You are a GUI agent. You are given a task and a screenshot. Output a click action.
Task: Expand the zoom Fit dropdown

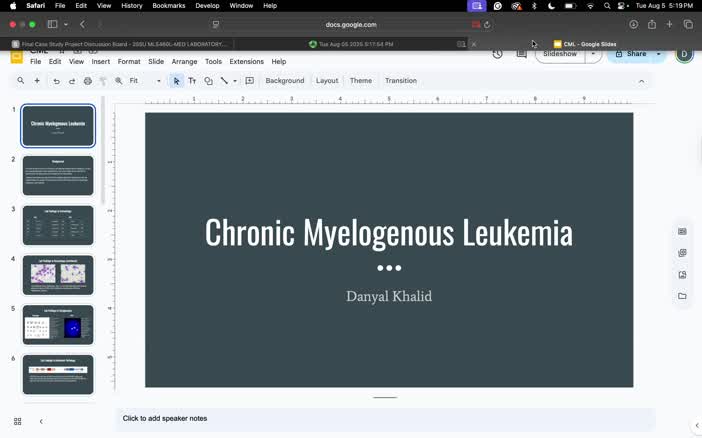pos(158,81)
